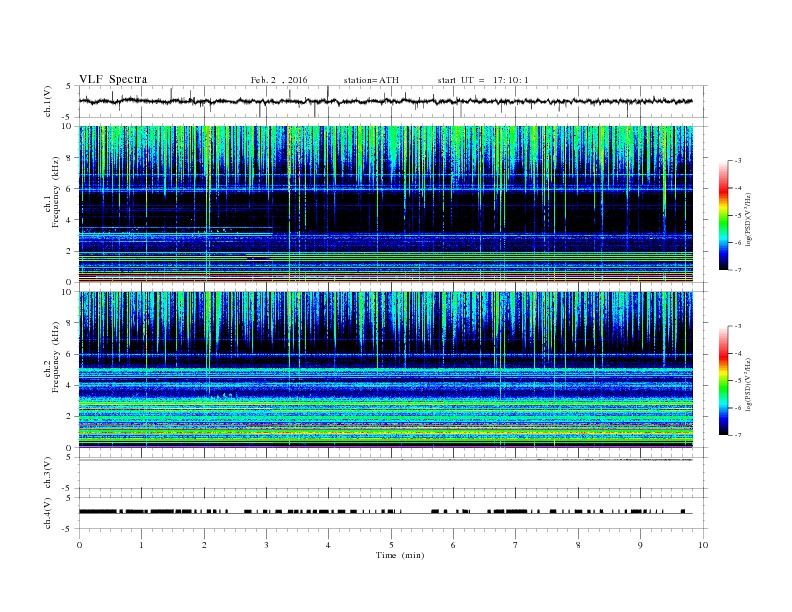Click the "10" kHz tick of ch.1 spectrogram

(x=68, y=127)
